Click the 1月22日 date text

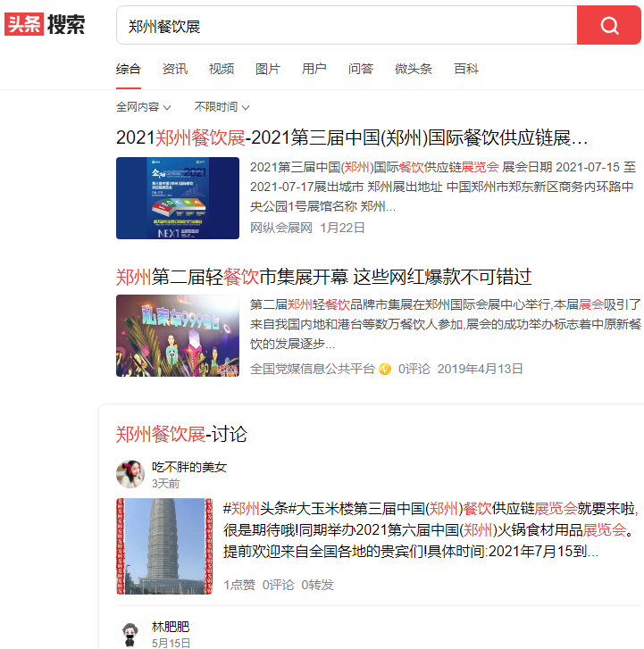point(342,228)
